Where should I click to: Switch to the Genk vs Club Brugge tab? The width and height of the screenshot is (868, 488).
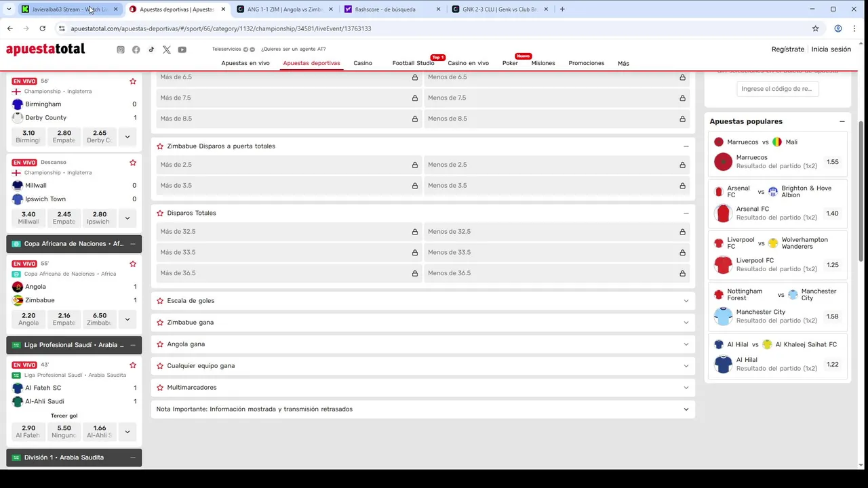(499, 9)
